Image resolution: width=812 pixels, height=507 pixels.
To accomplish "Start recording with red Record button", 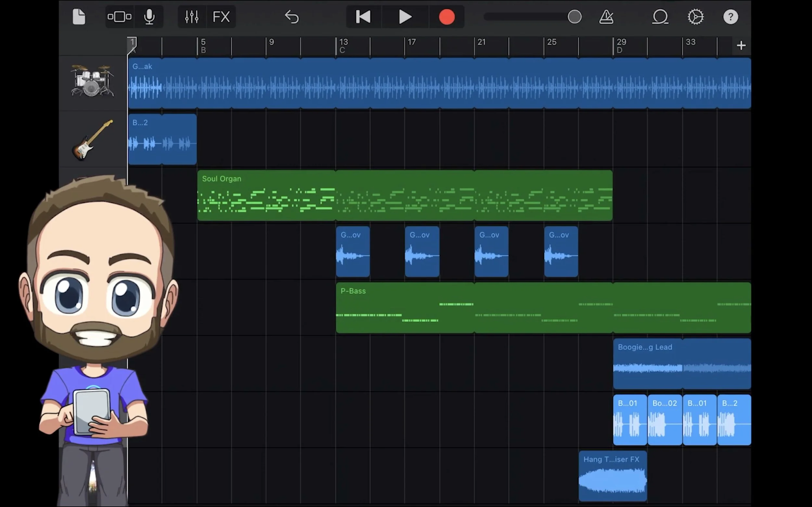I will coord(447,17).
